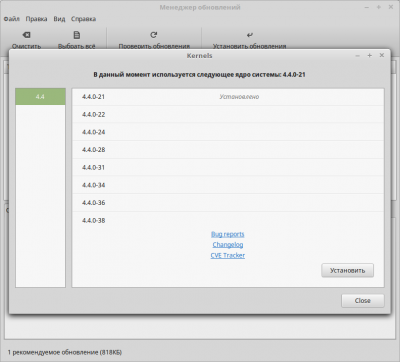
Task: Select the 4.4 kernel series tab
Action: (x=40, y=97)
